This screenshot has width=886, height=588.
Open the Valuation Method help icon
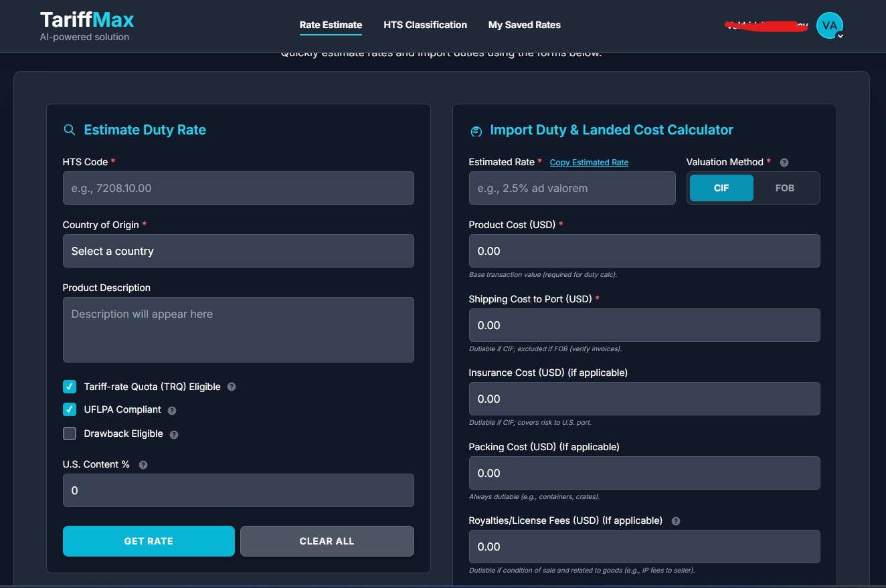pyautogui.click(x=784, y=162)
